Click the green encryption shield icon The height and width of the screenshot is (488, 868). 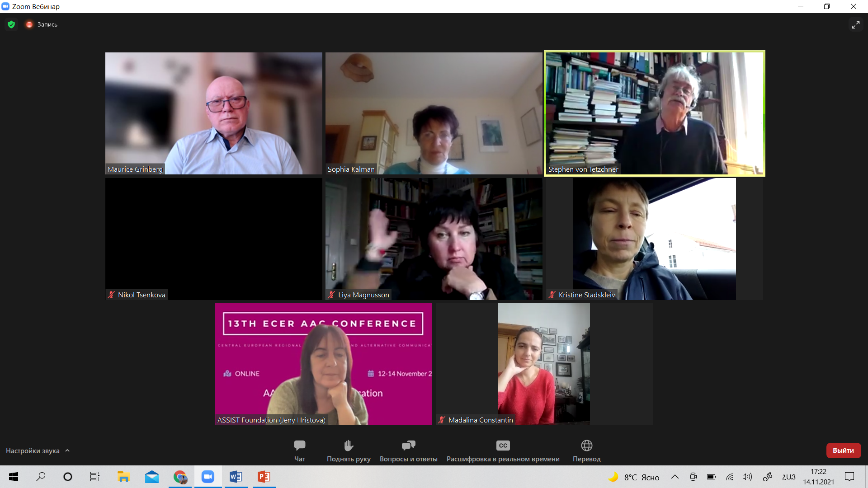tap(11, 24)
